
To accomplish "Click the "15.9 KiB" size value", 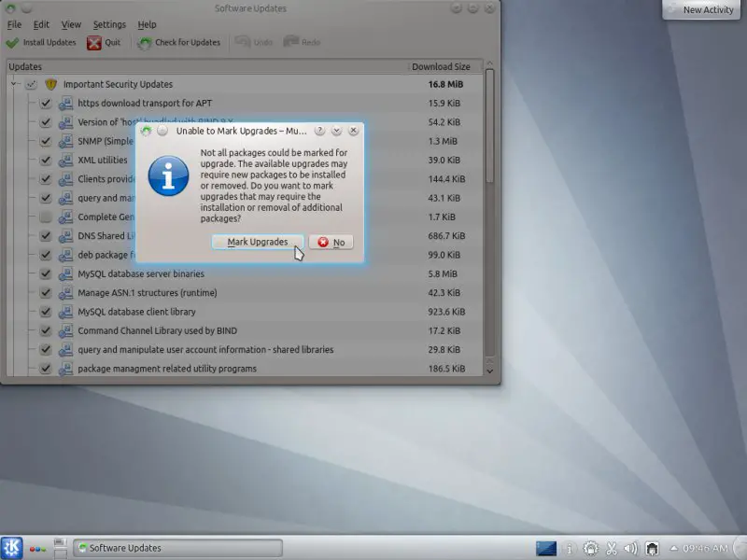I will coord(444,104).
